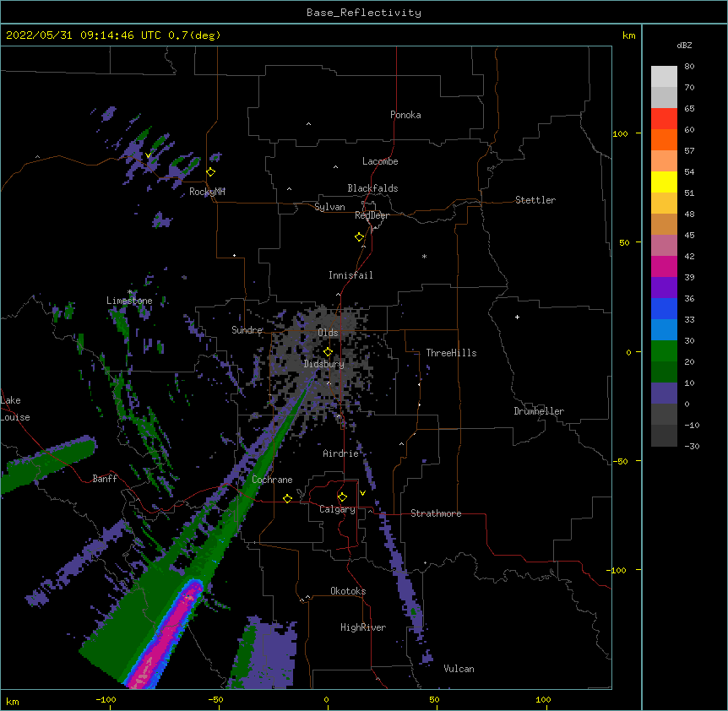Click the yellow diamond marker inside Calgary
728x711 pixels.
(342, 497)
